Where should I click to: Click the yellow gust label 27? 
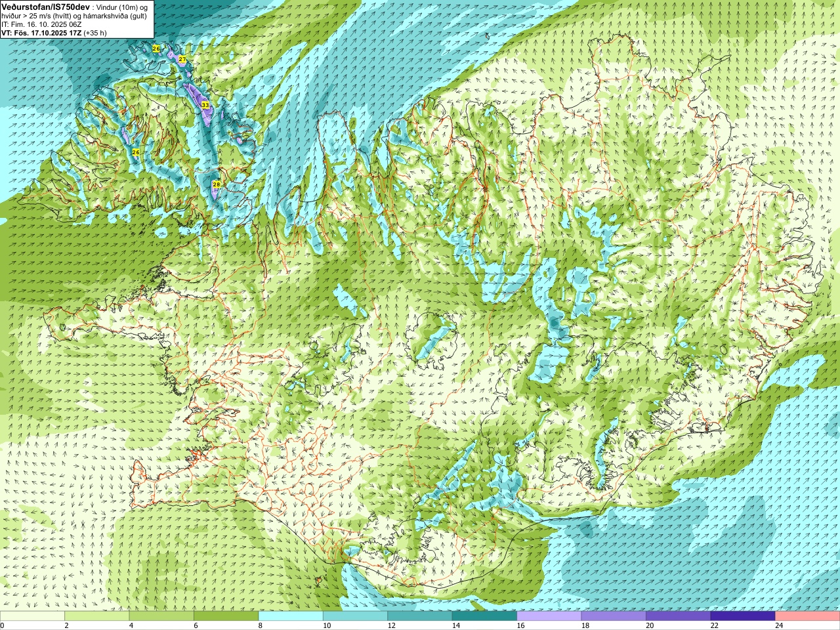pos(182,59)
